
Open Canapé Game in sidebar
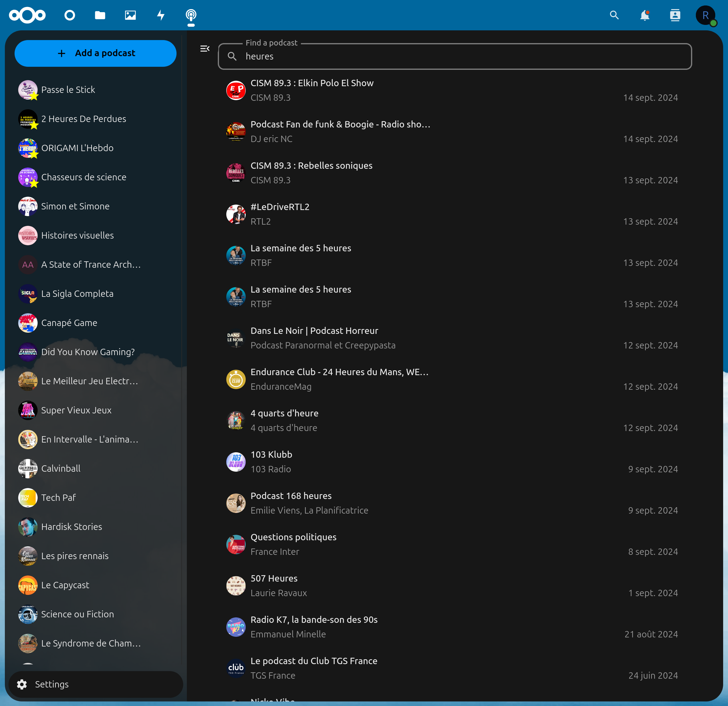click(x=96, y=323)
